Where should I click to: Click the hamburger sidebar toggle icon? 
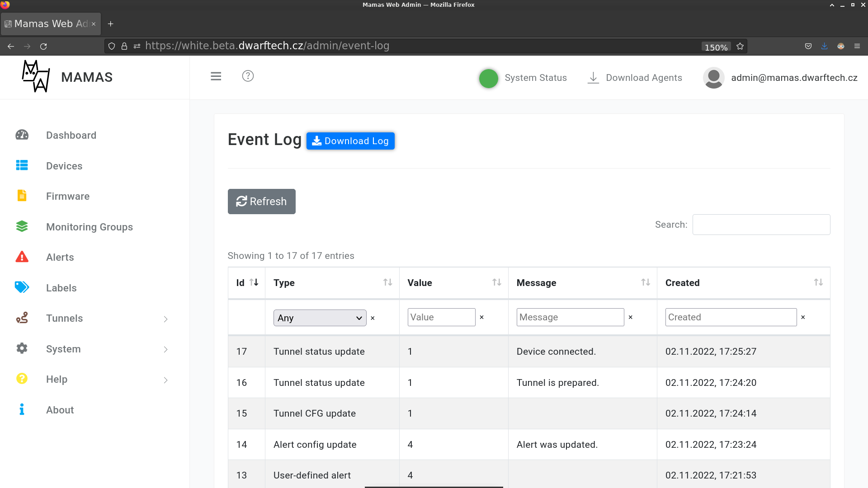(216, 76)
